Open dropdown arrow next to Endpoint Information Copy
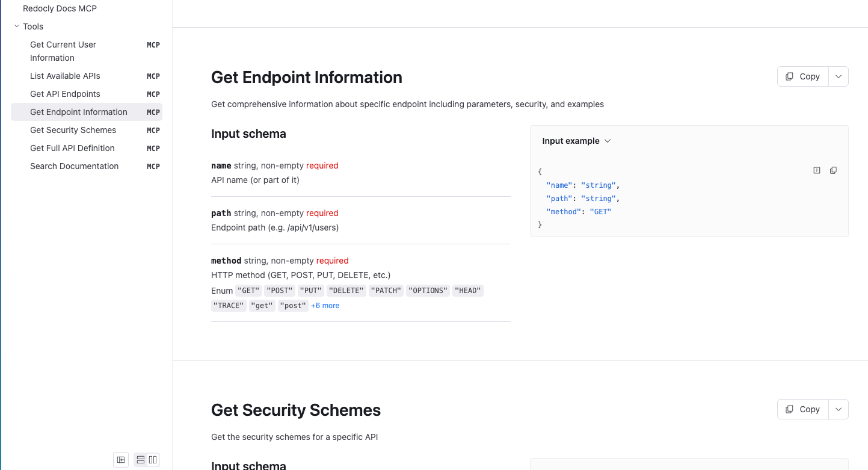 839,76
